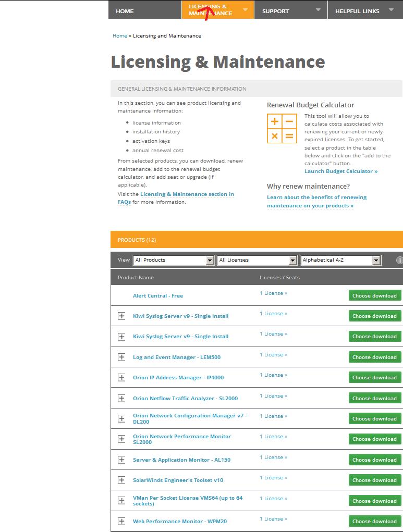Open Web Performance Monitor - WPM20 link
The image size is (403, 532).
(x=179, y=522)
